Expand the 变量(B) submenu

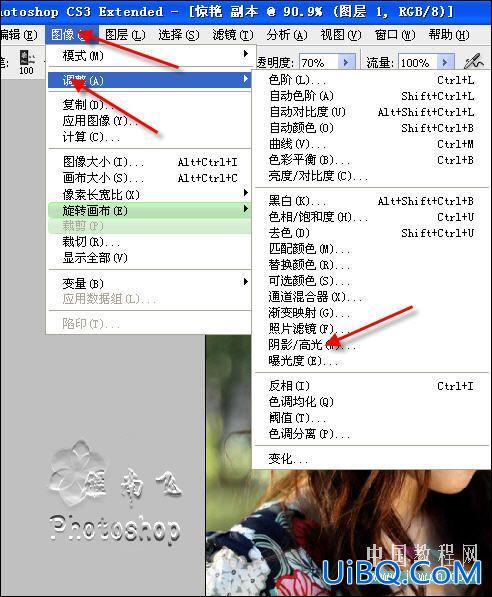[x=149, y=283]
